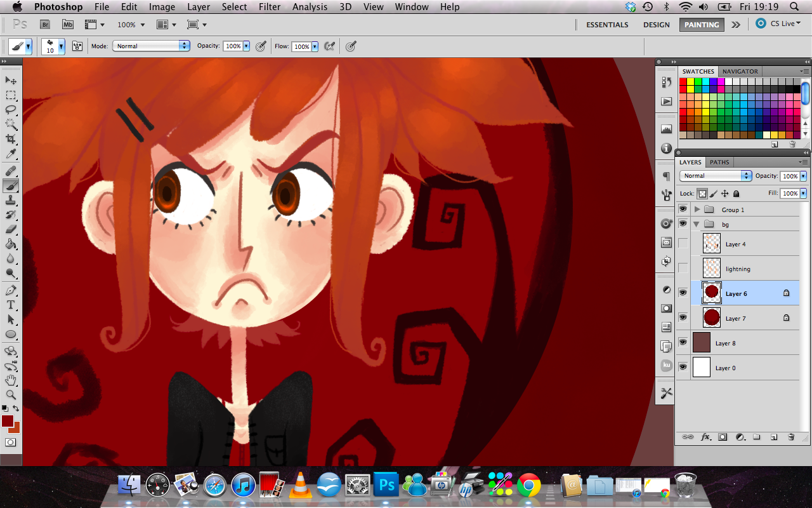Hide the bg layer group
This screenshot has height=508, width=812.
point(683,224)
